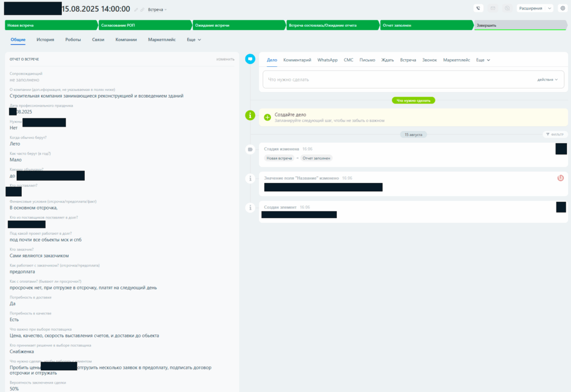Viewport: 571px width, 392px height.
Task: Expand the Еще menu in timeline tabs
Action: point(483,60)
